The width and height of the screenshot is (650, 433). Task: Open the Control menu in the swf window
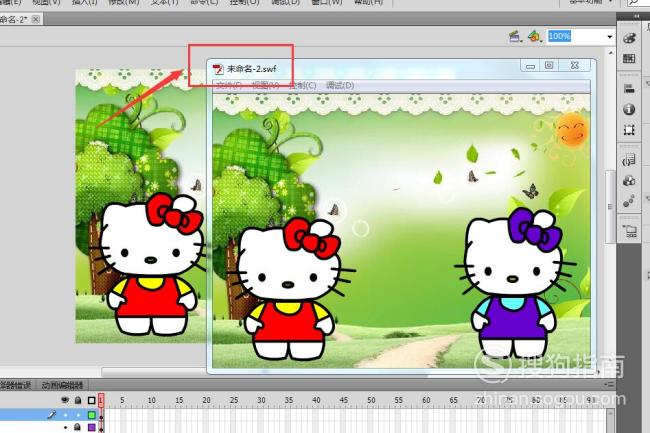(x=303, y=85)
